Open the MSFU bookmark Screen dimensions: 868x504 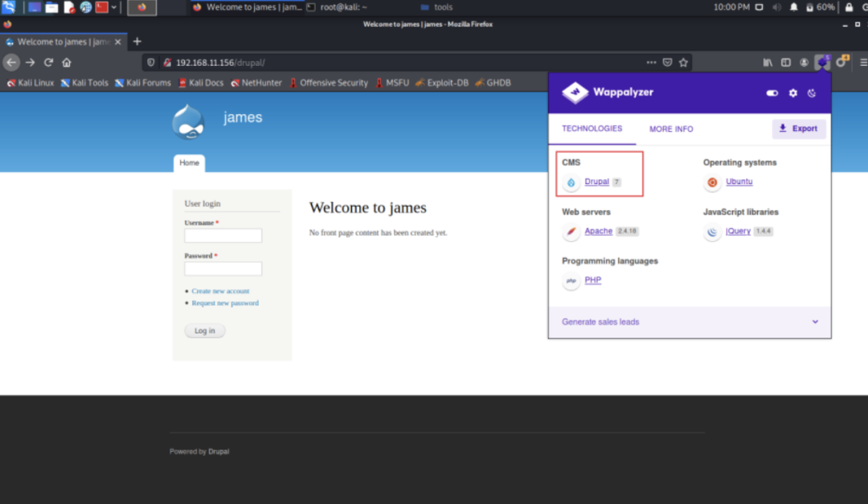(x=392, y=83)
